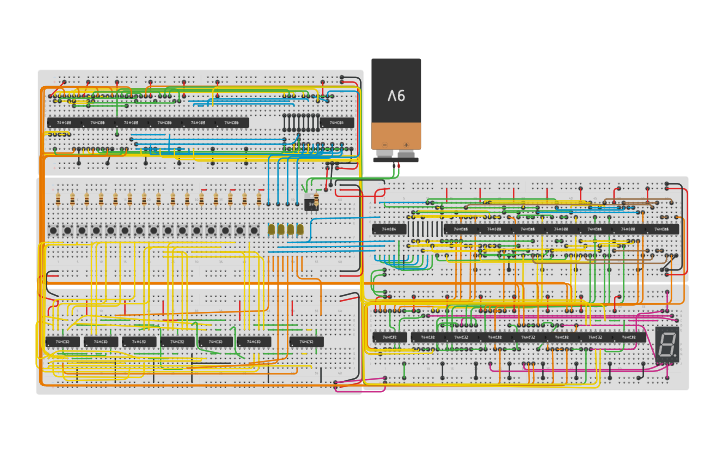The height and width of the screenshot is (453, 725).
Task: Select the leftmost IC on upper-right breadboard
Action: pyautogui.click(x=389, y=229)
